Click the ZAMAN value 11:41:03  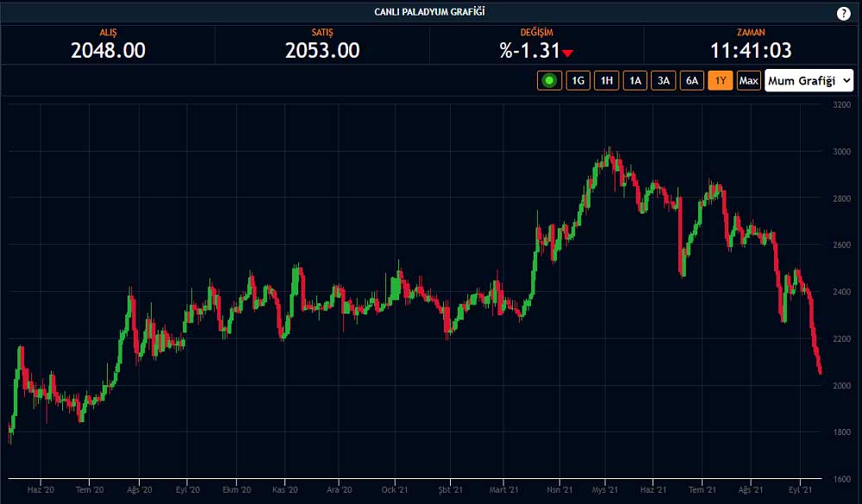751,51
